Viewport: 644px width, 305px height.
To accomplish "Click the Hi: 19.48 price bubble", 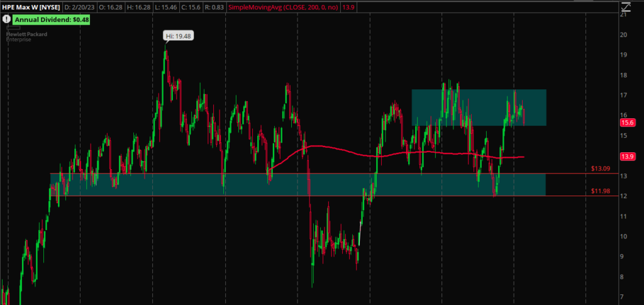I will [x=178, y=36].
